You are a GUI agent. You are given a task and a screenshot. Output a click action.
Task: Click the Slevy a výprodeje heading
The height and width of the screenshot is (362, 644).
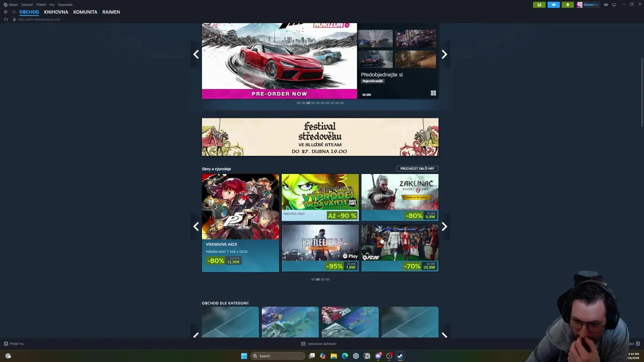[x=216, y=169]
